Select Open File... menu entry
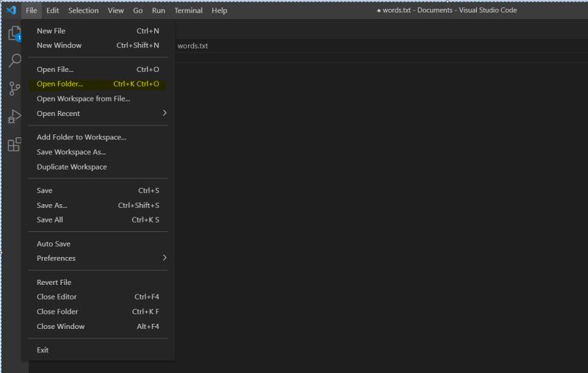The image size is (588, 373). tap(98, 69)
